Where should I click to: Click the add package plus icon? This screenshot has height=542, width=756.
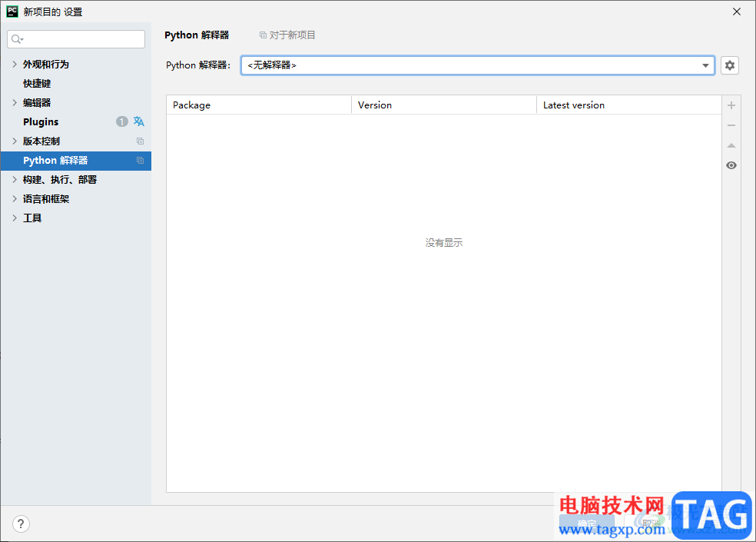click(x=731, y=105)
